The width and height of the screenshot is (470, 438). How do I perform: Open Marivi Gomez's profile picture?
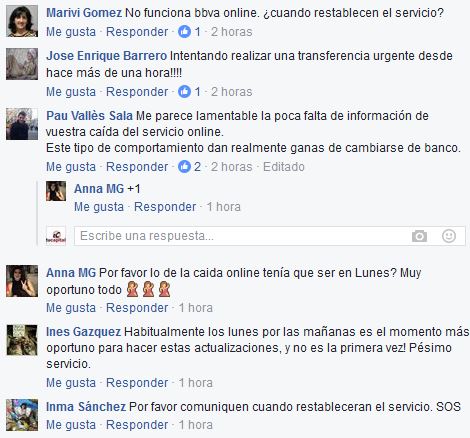22,21
